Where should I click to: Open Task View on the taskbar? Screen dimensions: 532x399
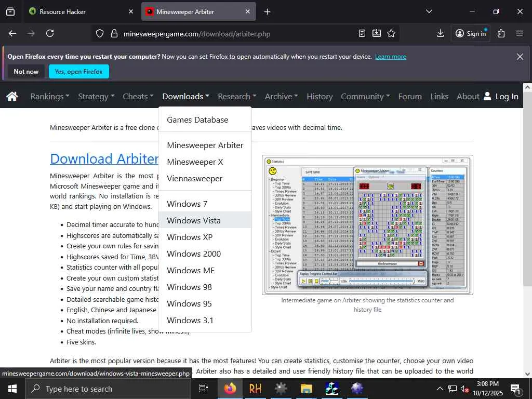[x=204, y=389]
